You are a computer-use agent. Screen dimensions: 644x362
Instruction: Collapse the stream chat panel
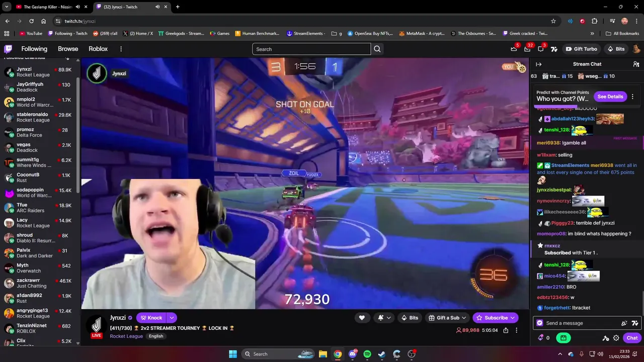pos(538,64)
